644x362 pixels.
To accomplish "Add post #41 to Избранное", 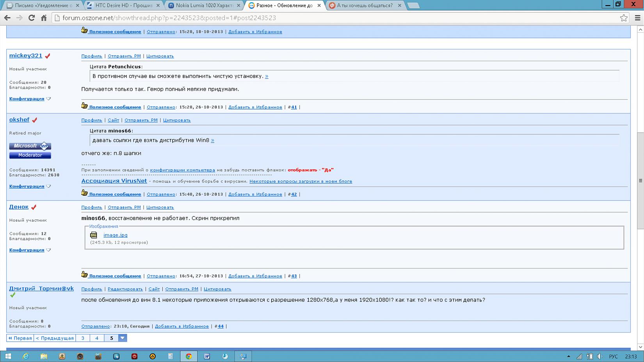I will pyautogui.click(x=255, y=107).
